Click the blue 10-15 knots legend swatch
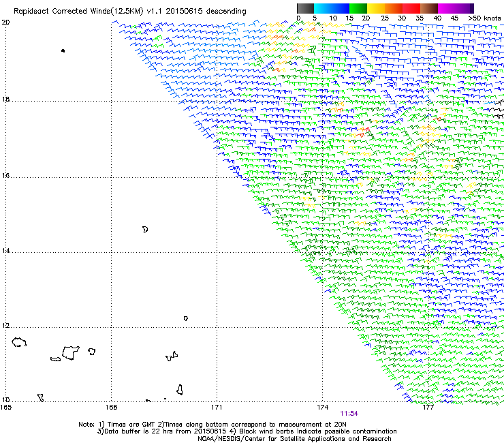 point(341,8)
